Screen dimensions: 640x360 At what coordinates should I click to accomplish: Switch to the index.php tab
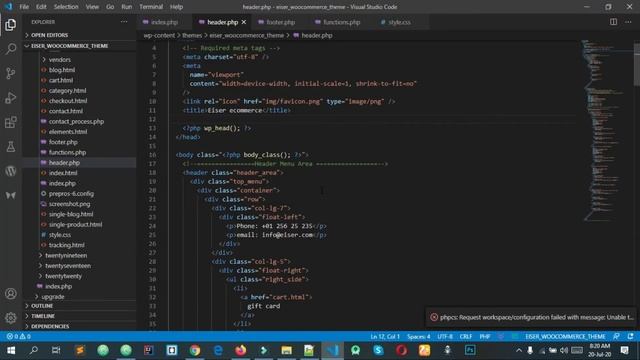[x=164, y=22]
